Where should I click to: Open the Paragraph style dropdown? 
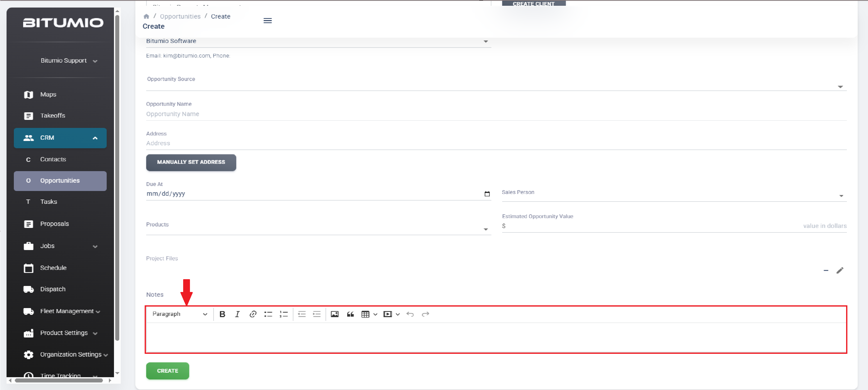tap(180, 314)
